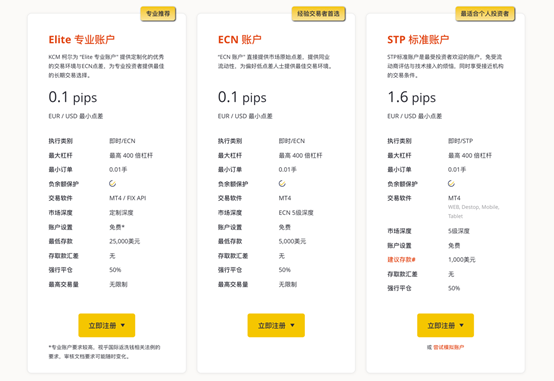Click EUR / USD 最小点差 in STP card
The height and width of the screenshot is (381, 554).
pos(414,116)
